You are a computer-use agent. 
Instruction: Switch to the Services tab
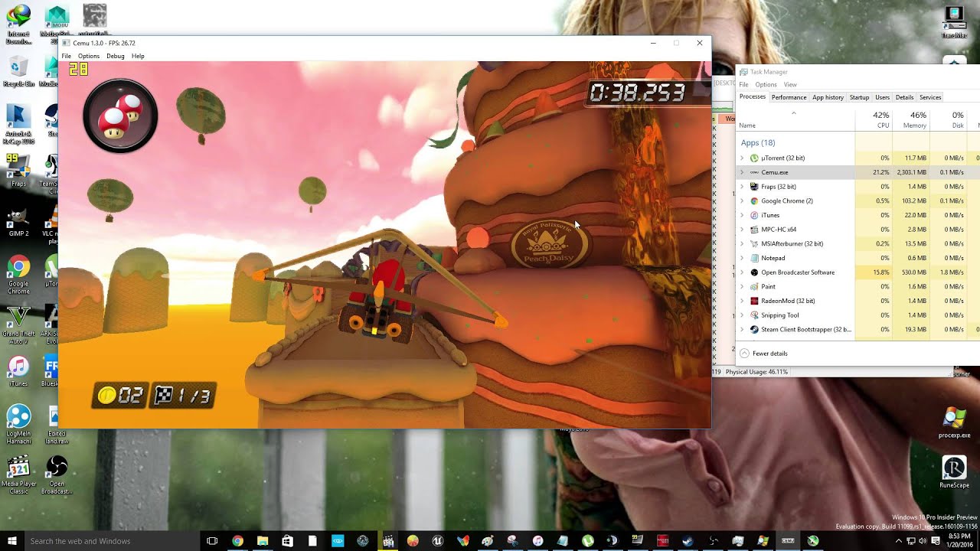(930, 97)
